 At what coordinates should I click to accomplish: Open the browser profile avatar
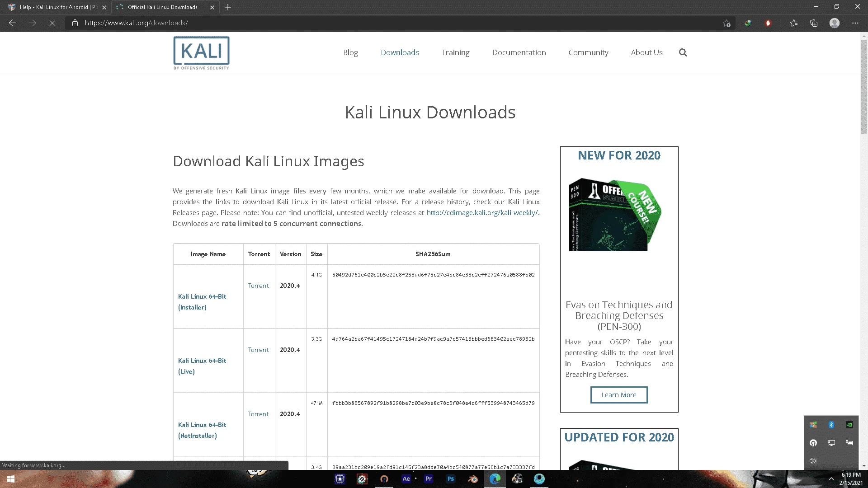835,23
